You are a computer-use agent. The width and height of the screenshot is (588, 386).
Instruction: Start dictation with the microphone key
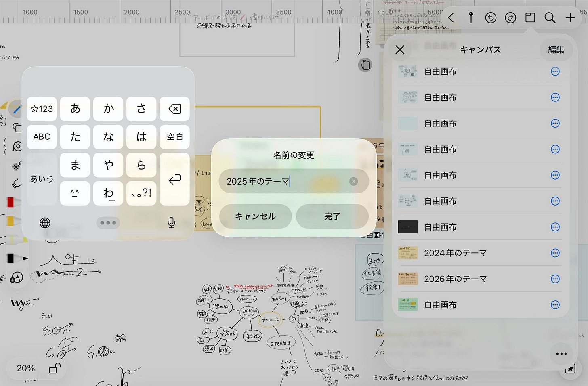tap(171, 222)
